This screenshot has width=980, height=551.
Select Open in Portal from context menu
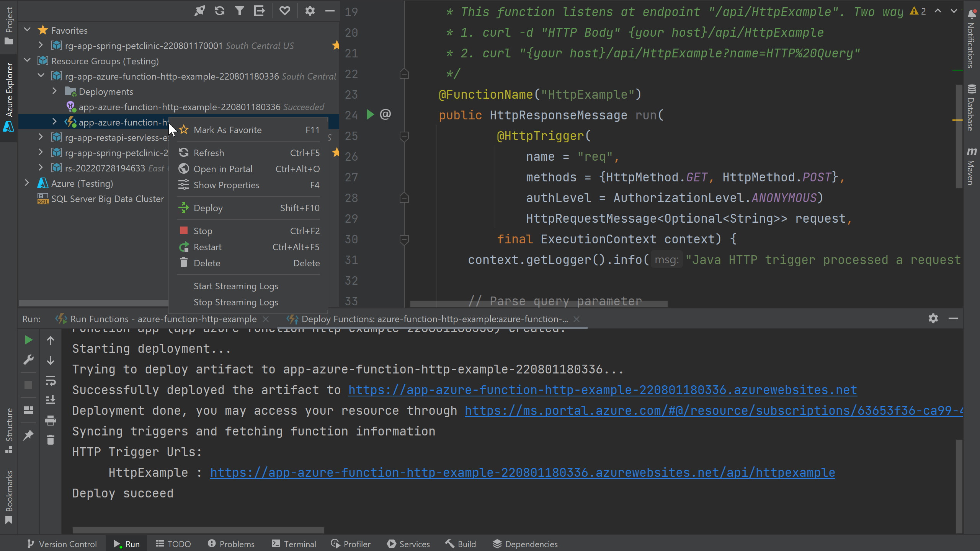[223, 169]
